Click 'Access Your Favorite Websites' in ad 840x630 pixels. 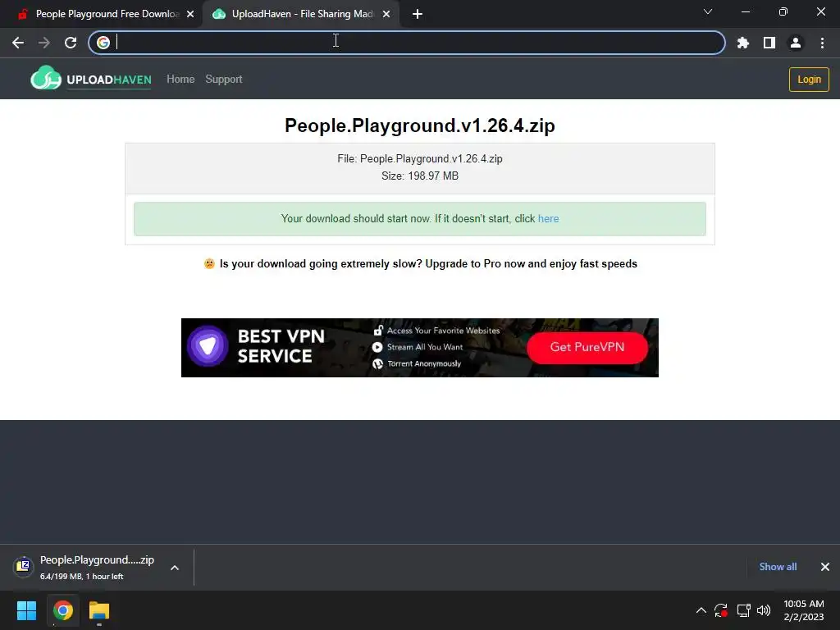(x=443, y=331)
